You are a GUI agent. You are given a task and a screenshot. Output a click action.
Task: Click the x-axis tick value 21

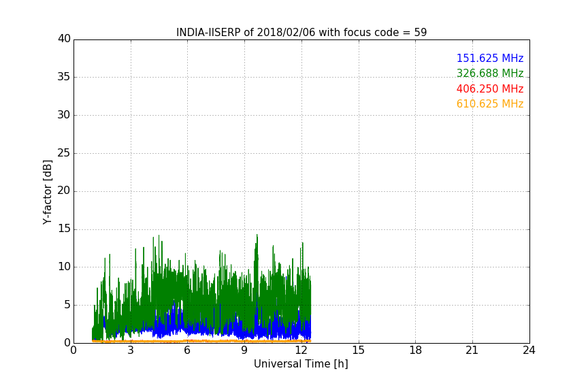pyautogui.click(x=472, y=350)
